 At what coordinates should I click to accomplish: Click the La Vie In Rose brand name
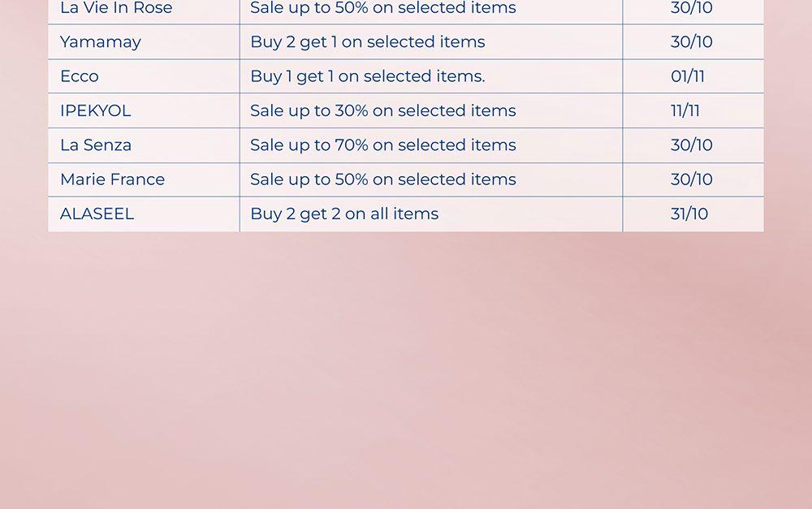pyautogui.click(x=116, y=8)
